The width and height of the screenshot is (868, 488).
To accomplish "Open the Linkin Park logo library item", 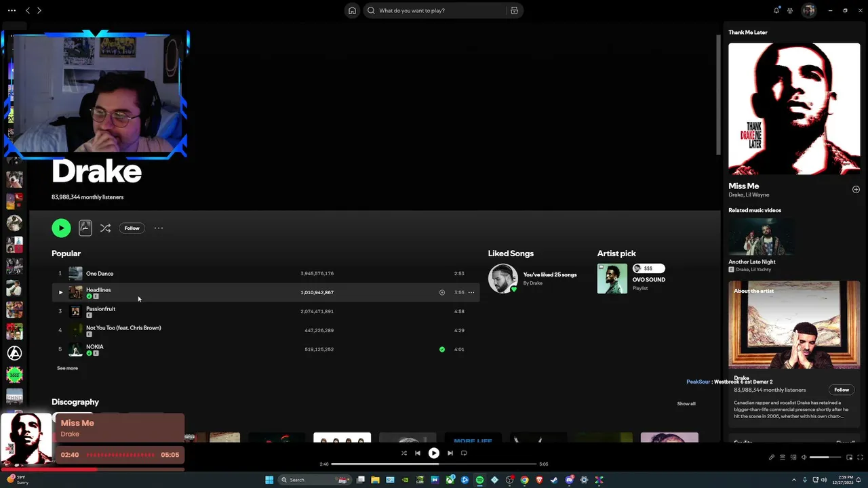I will tap(14, 353).
